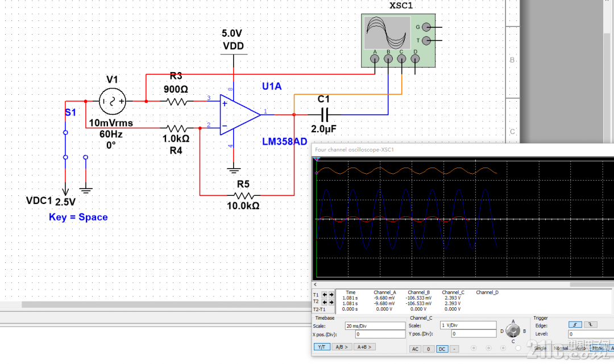This screenshot has width=614, height=364.
Task: Click the oscilloscope horizontal scrollbar left arrow
Action: [315, 284]
